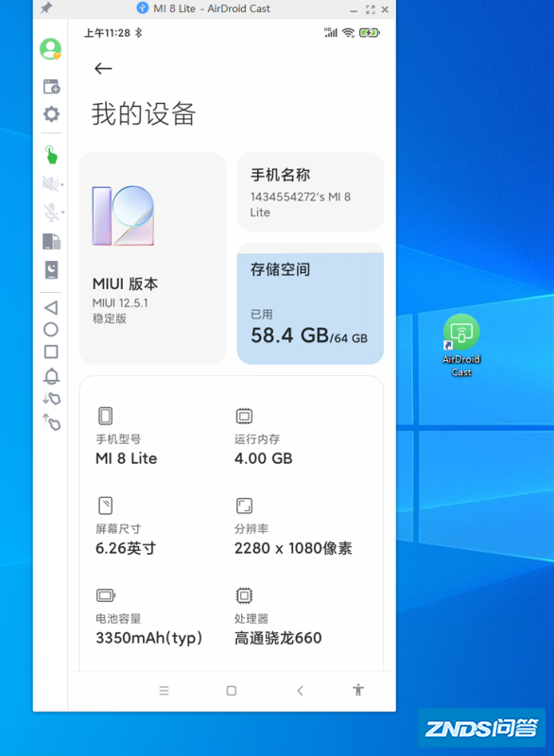This screenshot has height=756, width=554.
Task: Click the MIUI 12 logo image
Action: [x=124, y=215]
